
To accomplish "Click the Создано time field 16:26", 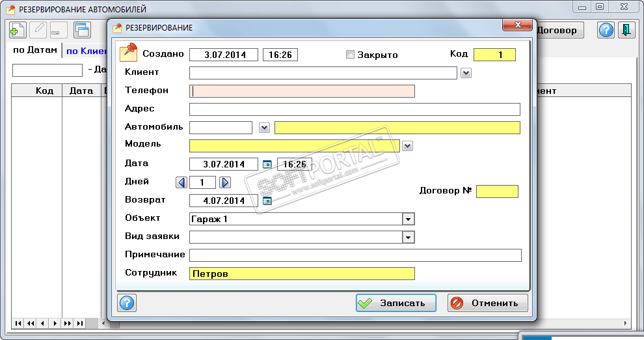I will point(280,55).
